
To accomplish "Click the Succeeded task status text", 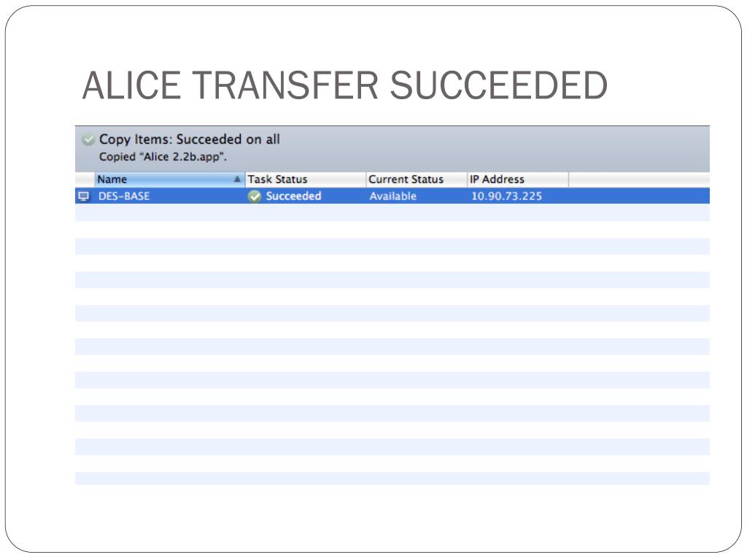I will click(x=293, y=196).
